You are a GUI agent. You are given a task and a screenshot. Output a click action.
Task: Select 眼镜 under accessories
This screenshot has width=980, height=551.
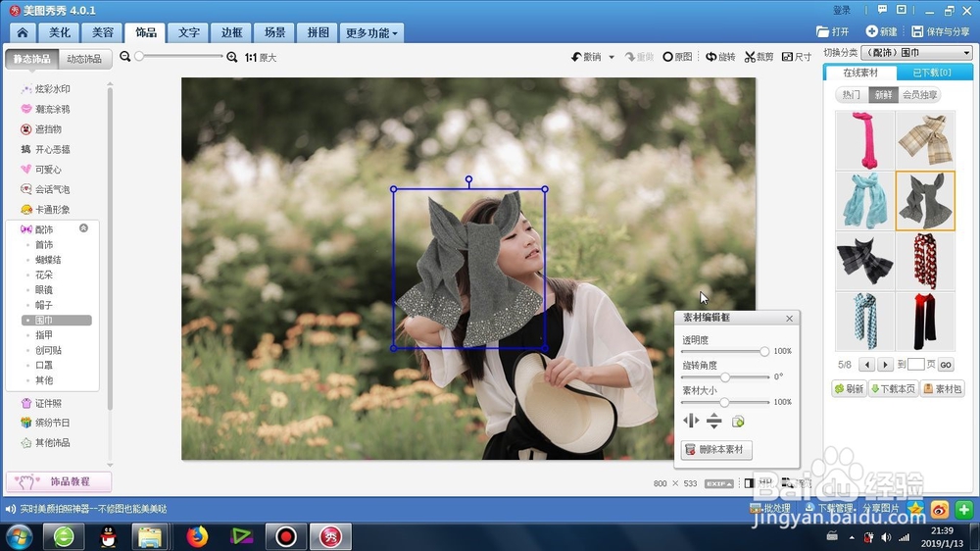click(x=44, y=289)
